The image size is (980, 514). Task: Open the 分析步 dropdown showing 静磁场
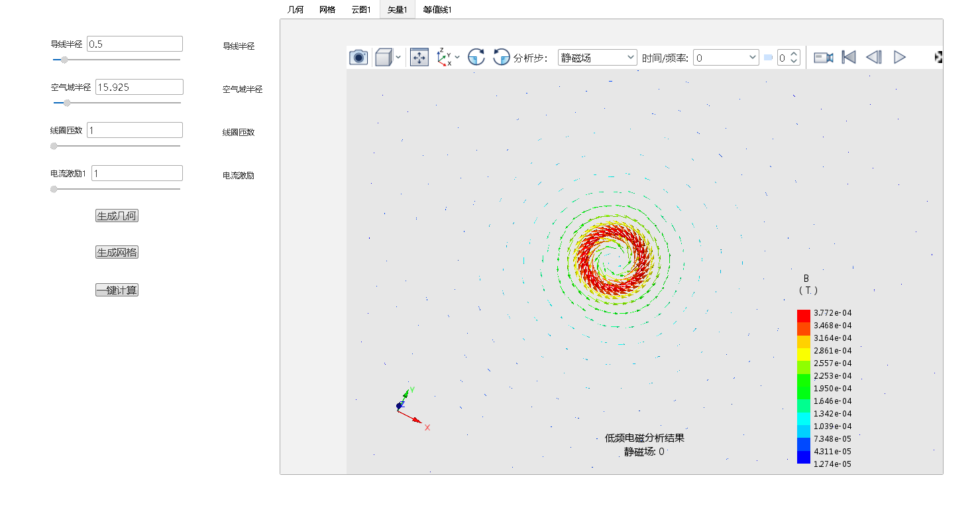(x=598, y=58)
